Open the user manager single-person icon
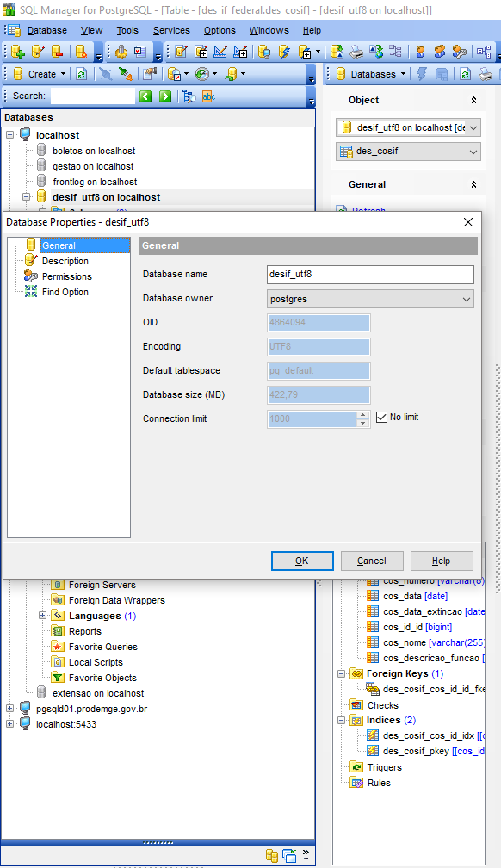 [421, 52]
